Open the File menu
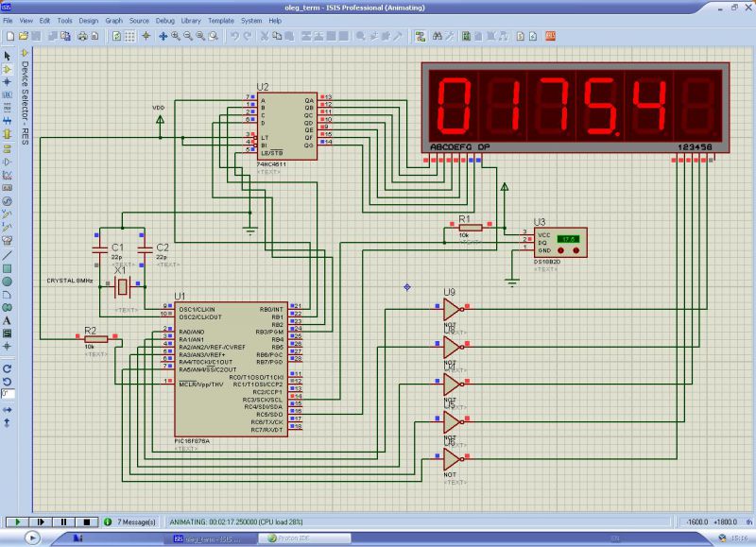756x547 pixels. coord(9,21)
